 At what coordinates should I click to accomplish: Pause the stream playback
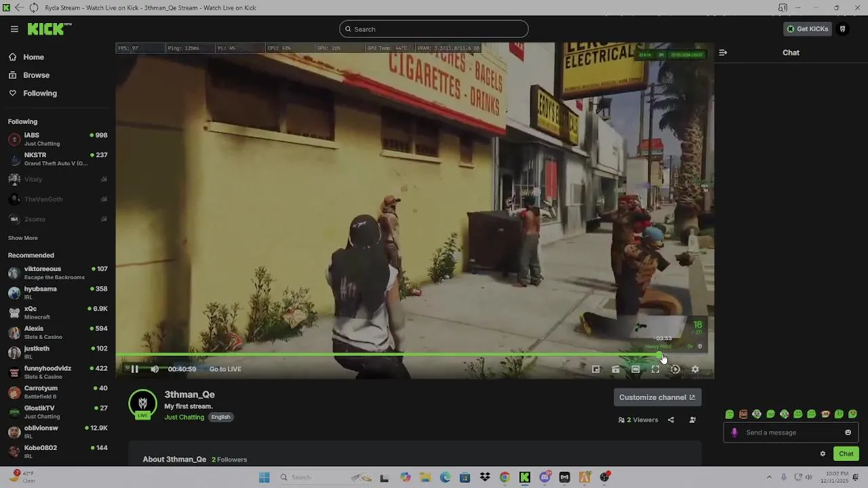[x=134, y=369]
